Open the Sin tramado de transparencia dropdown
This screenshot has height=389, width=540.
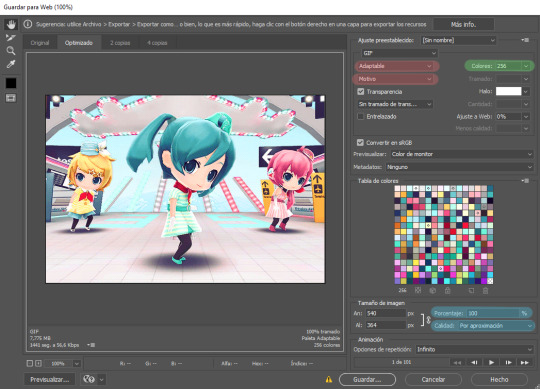tap(395, 104)
